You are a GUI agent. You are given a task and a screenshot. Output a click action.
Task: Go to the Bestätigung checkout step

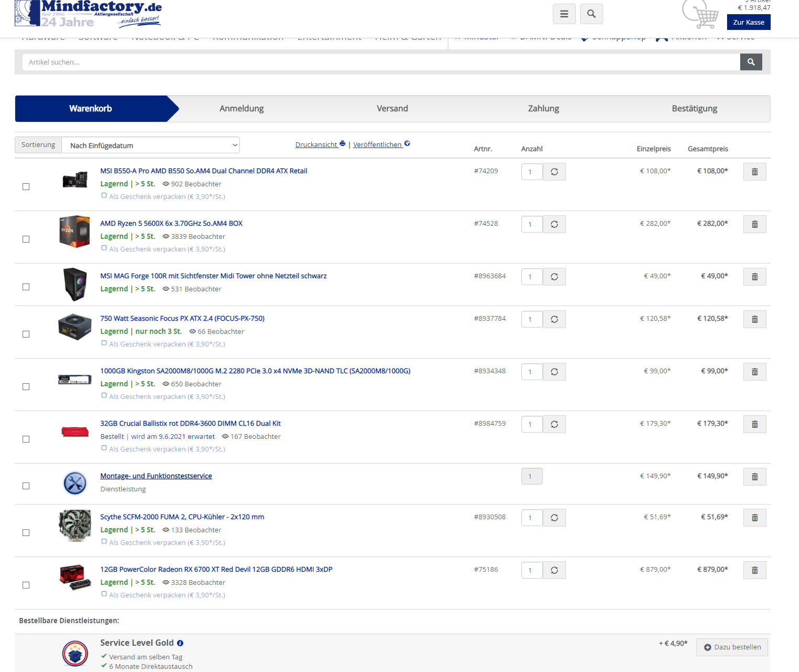point(695,109)
